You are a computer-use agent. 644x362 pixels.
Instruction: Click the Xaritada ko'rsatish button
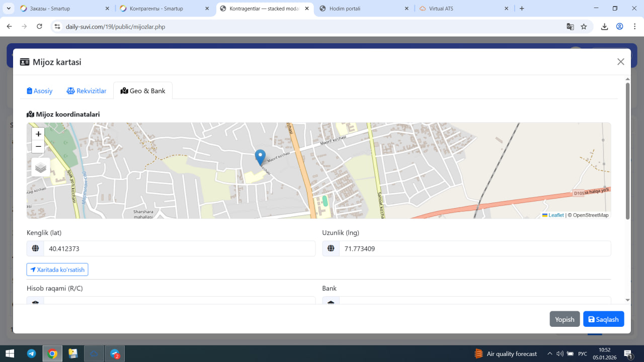(57, 269)
